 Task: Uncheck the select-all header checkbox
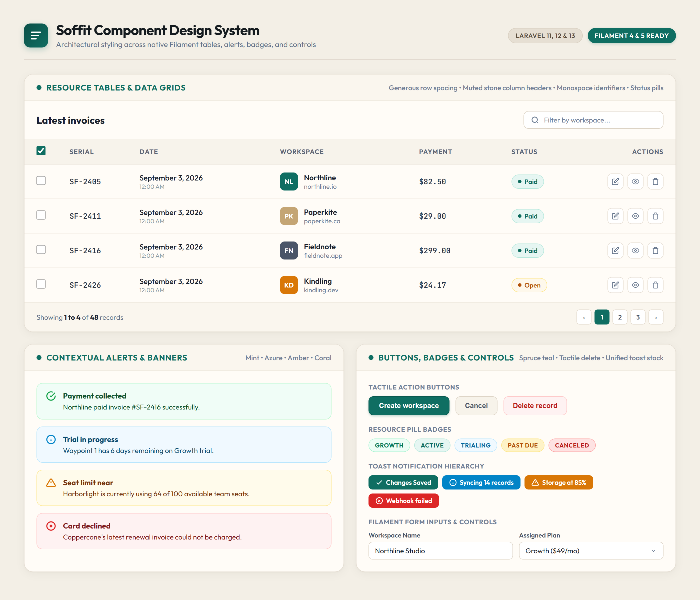point(41,151)
